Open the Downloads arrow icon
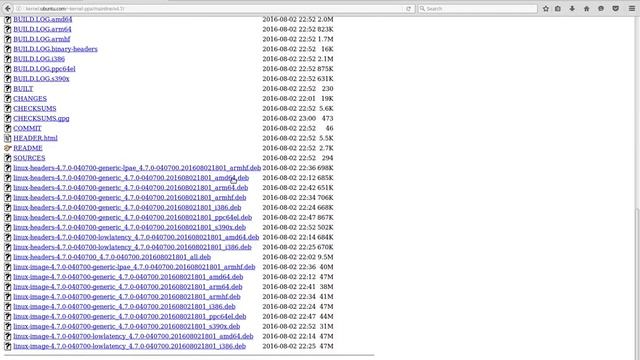Image resolution: width=640 pixels, height=360 pixels. point(572,9)
